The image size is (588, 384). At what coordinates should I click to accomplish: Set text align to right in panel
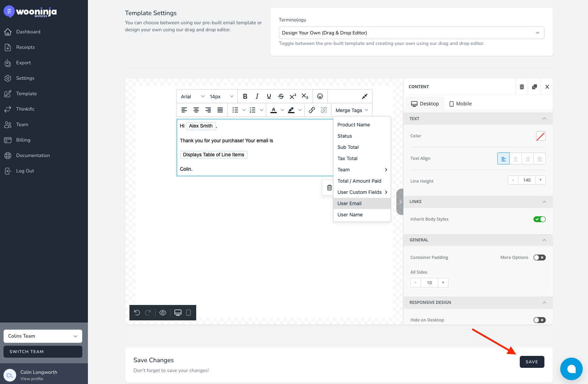(x=528, y=159)
